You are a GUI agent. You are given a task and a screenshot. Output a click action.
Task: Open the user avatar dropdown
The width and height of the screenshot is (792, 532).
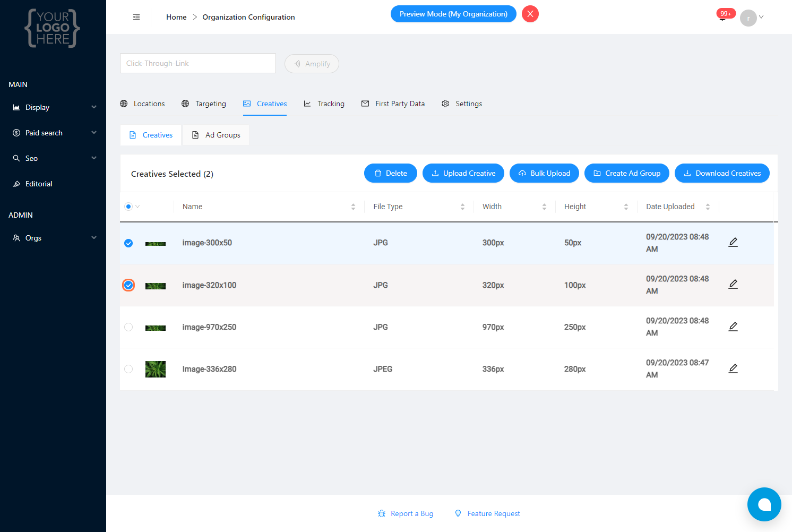(x=752, y=18)
